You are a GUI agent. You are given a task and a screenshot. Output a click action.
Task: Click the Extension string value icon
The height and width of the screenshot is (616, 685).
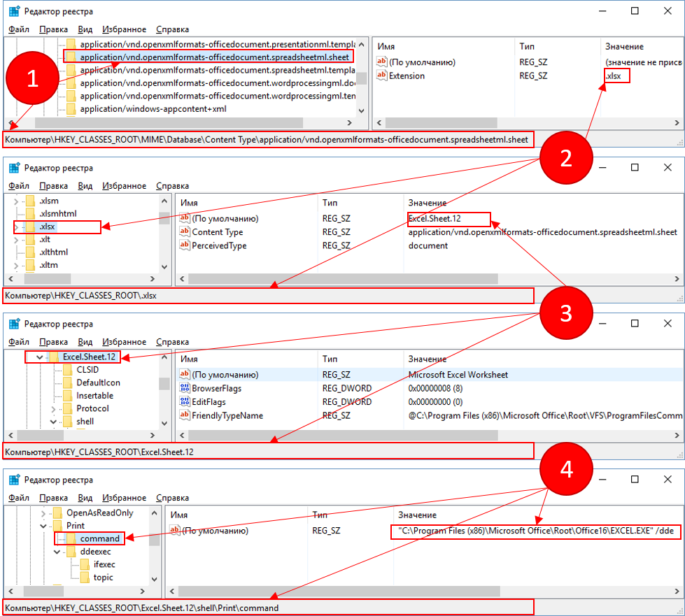pos(381,76)
